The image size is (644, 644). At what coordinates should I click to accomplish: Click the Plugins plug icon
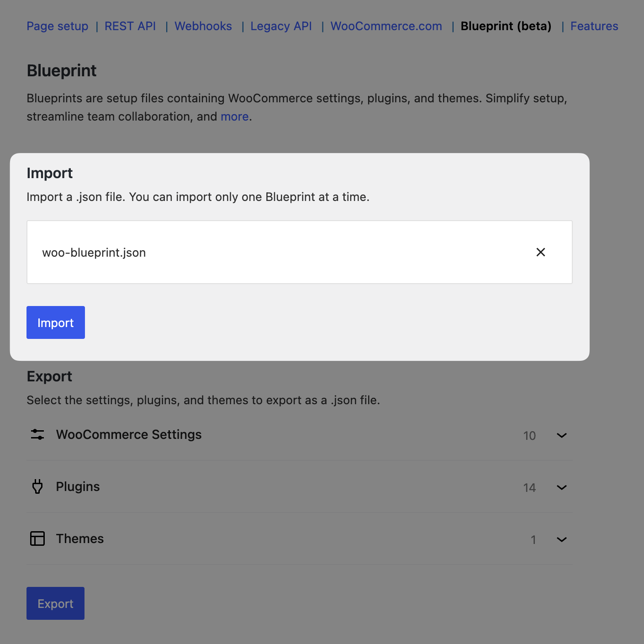[x=37, y=486]
